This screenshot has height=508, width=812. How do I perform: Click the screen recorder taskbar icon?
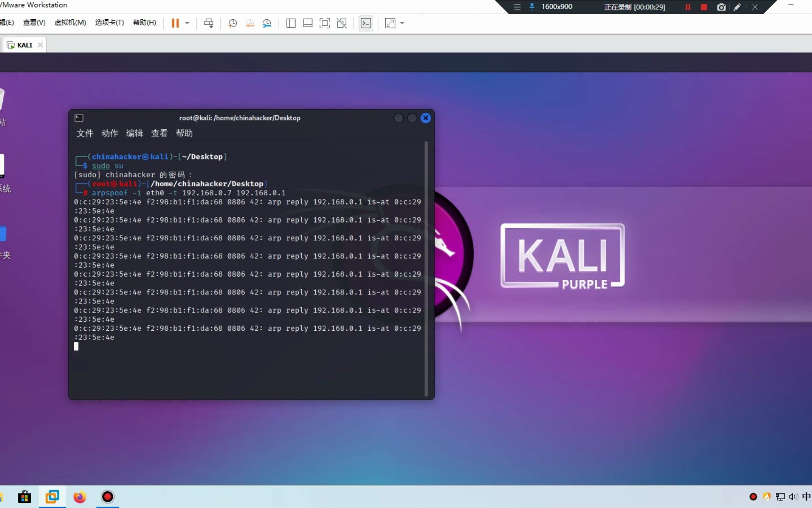point(108,497)
